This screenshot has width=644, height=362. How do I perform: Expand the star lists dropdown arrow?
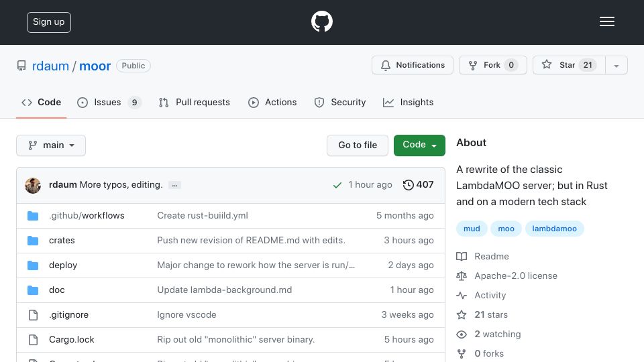coord(616,66)
